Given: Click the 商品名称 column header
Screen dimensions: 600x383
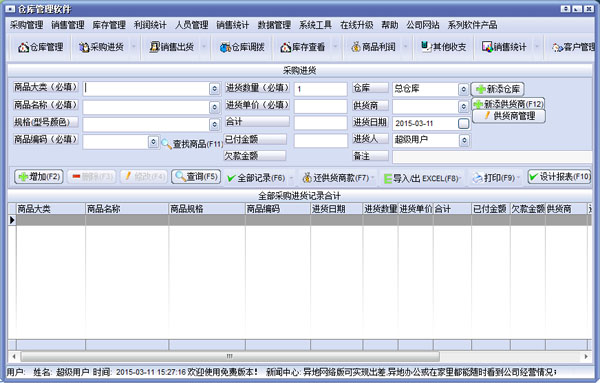Looking at the screenshot, I should (x=127, y=209).
